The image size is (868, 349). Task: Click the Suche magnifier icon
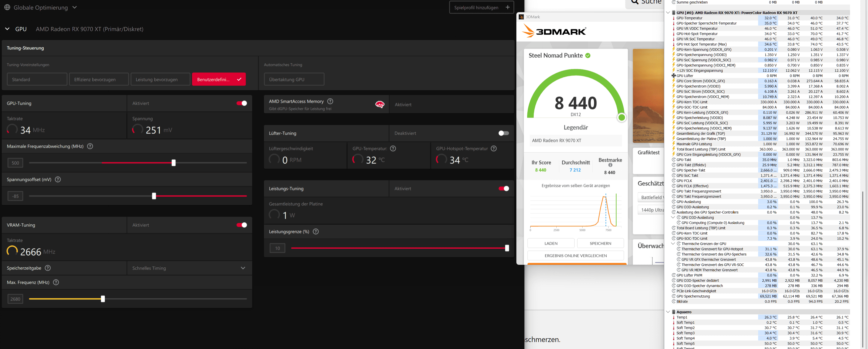point(635,2)
